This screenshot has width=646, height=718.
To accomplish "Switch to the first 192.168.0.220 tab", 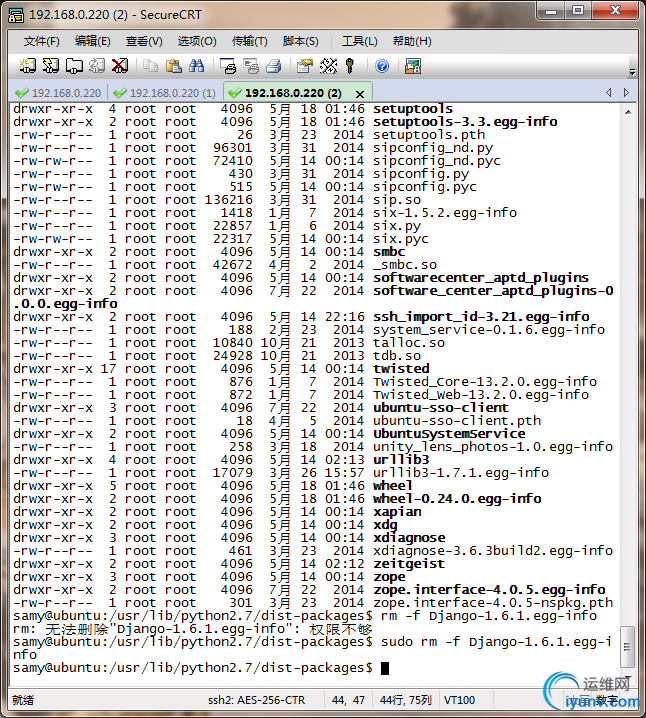I will [58, 93].
